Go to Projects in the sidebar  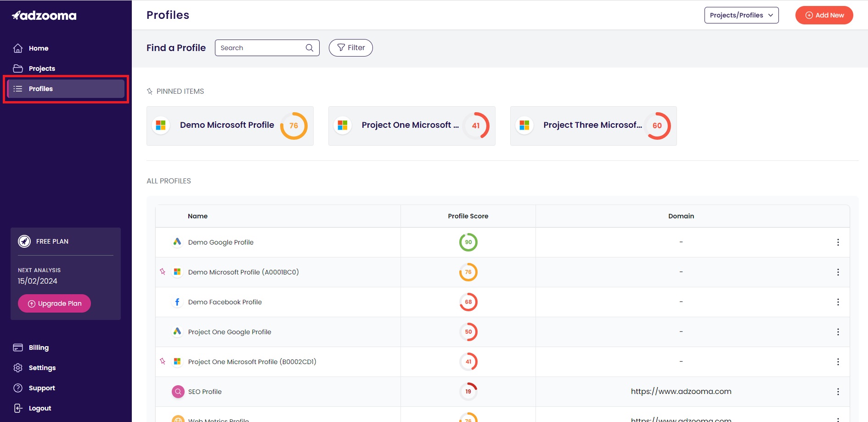pyautogui.click(x=42, y=68)
